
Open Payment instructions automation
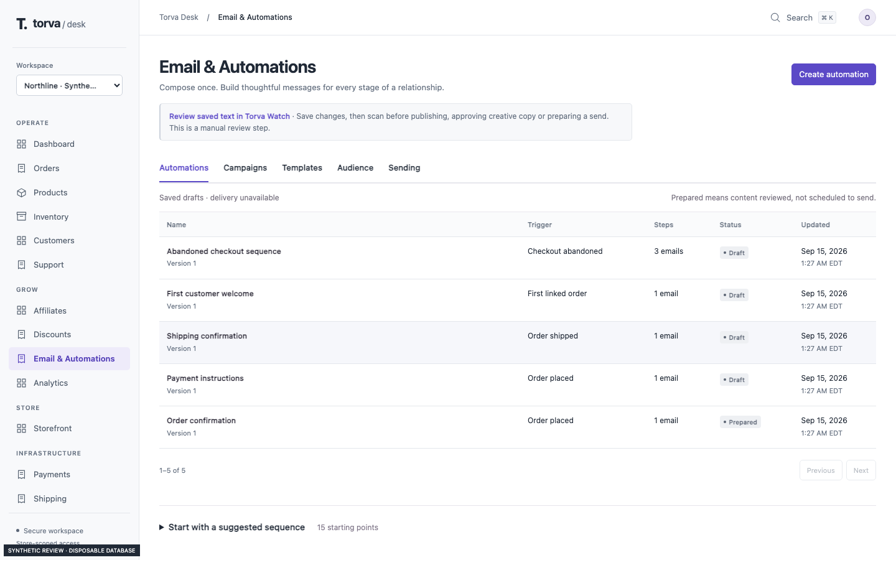tap(205, 378)
